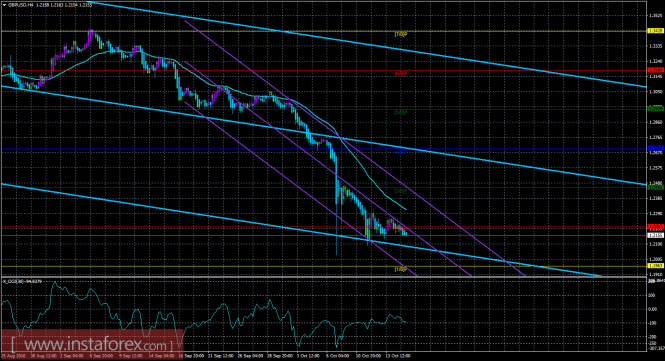Screen dimensions: 665x361
Task: Click the 13 Oct 12:00 time axis label
Action: click(x=399, y=356)
